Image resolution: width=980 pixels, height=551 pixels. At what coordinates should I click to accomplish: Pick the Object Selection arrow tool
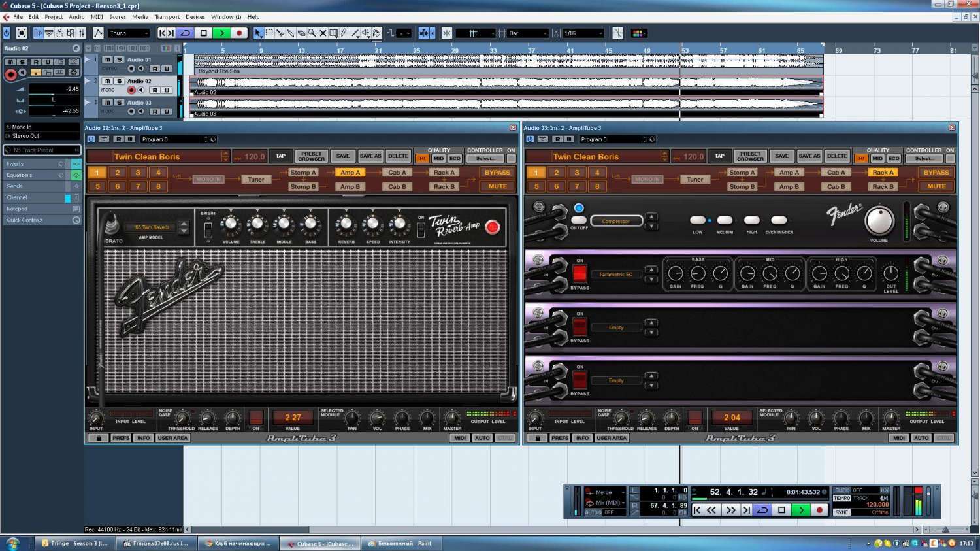258,33
